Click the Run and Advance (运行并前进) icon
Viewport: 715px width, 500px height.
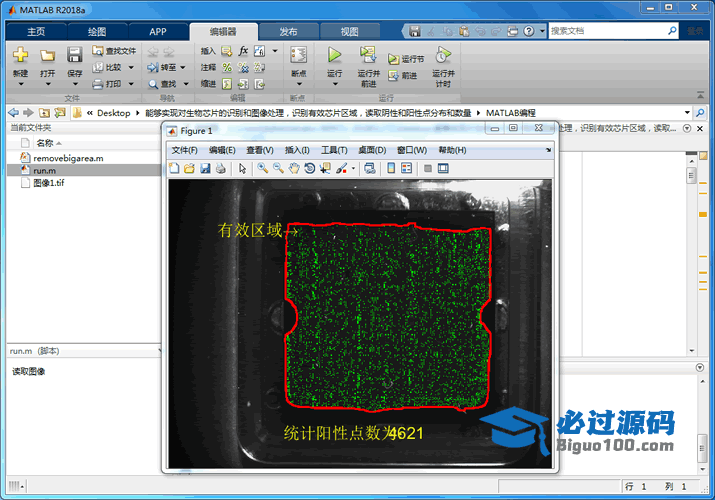(x=368, y=55)
